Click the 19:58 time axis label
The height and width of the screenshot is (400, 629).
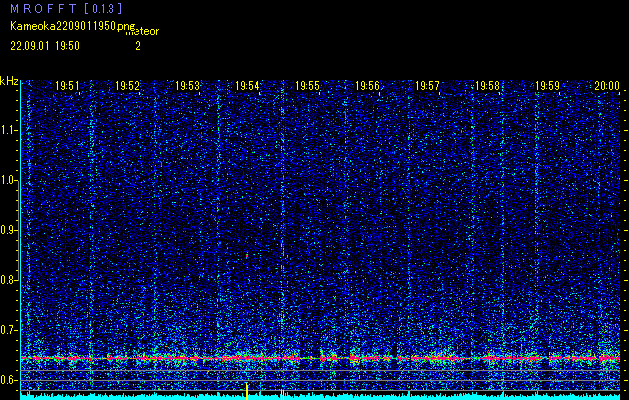[x=487, y=85]
